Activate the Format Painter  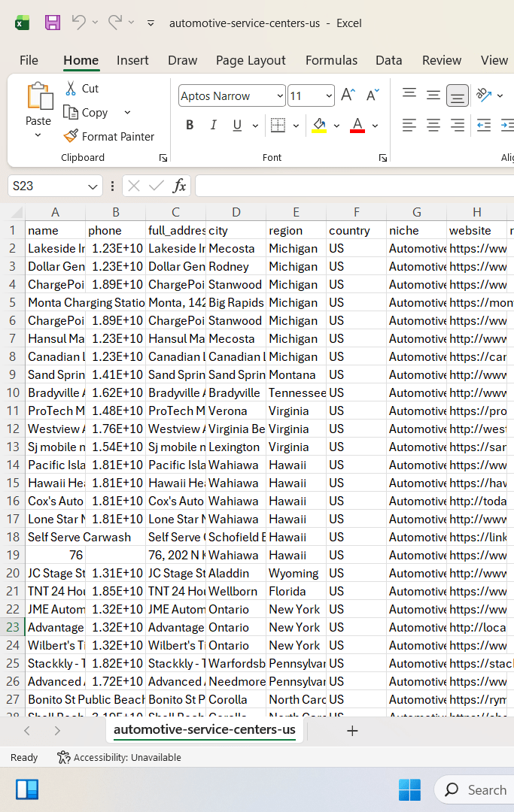point(109,136)
